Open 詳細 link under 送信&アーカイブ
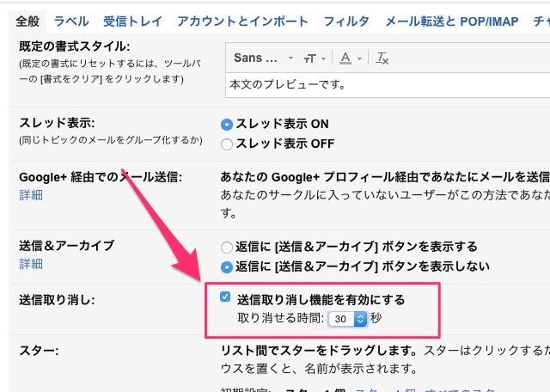Viewport: 550px width, 392px height. (x=31, y=264)
